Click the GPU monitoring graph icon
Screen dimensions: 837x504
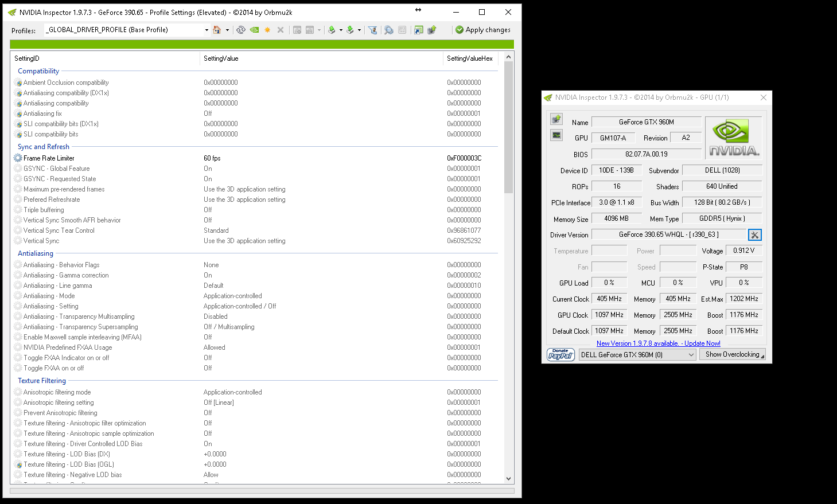click(556, 135)
